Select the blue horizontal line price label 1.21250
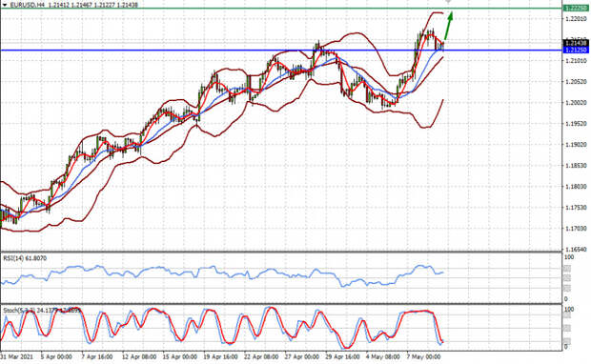 tap(576, 51)
